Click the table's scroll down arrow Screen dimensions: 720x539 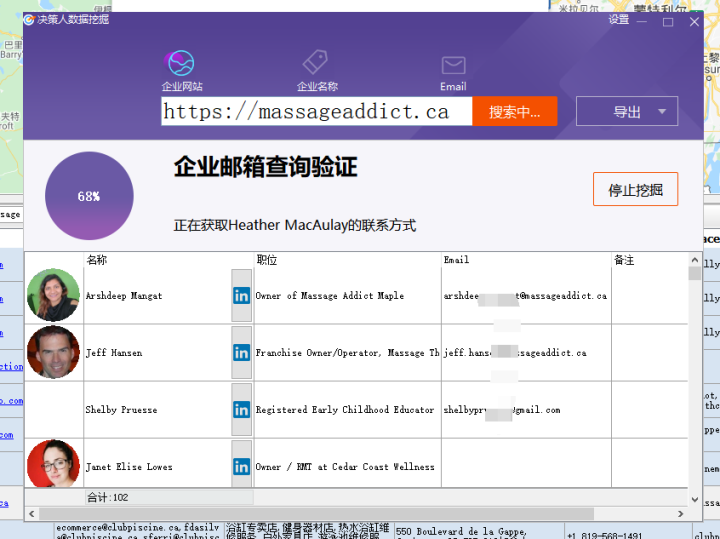[695, 499]
